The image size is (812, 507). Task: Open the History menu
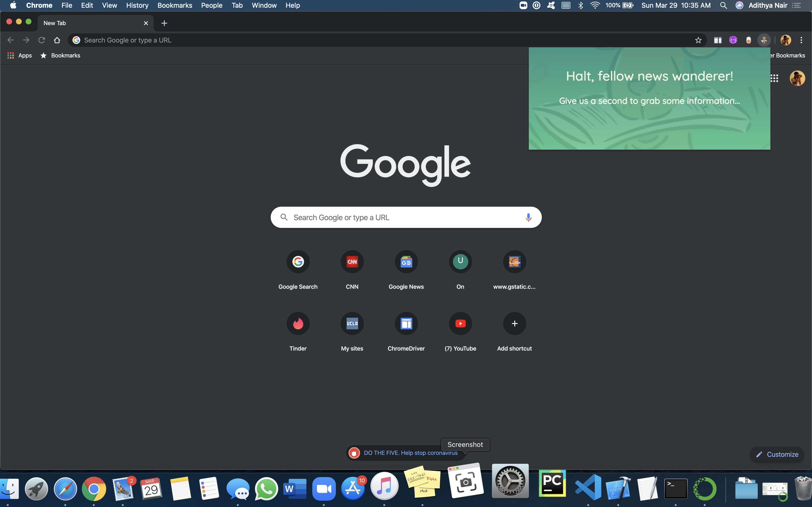(x=137, y=5)
